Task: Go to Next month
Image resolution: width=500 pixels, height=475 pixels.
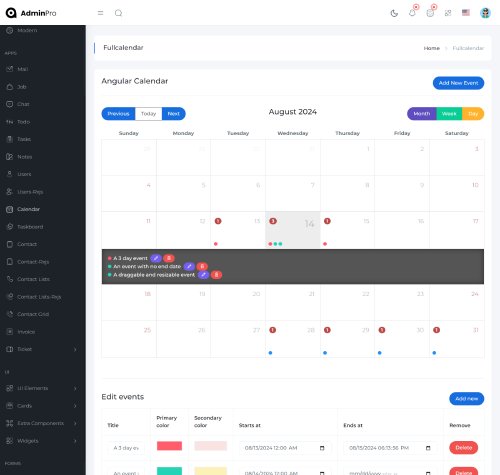Action: (174, 114)
